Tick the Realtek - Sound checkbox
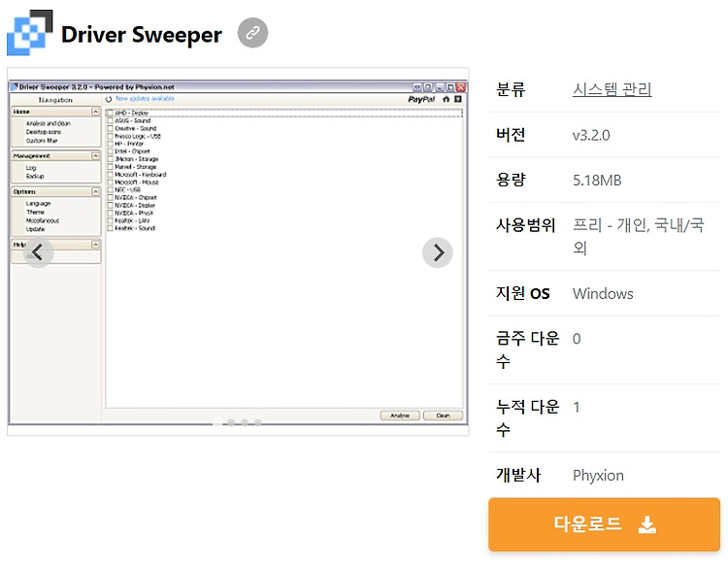728x565 pixels. tap(110, 228)
